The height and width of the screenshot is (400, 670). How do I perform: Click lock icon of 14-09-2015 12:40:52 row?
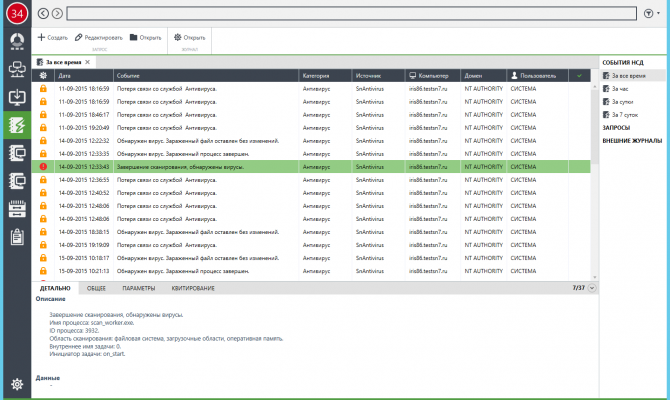(43, 193)
